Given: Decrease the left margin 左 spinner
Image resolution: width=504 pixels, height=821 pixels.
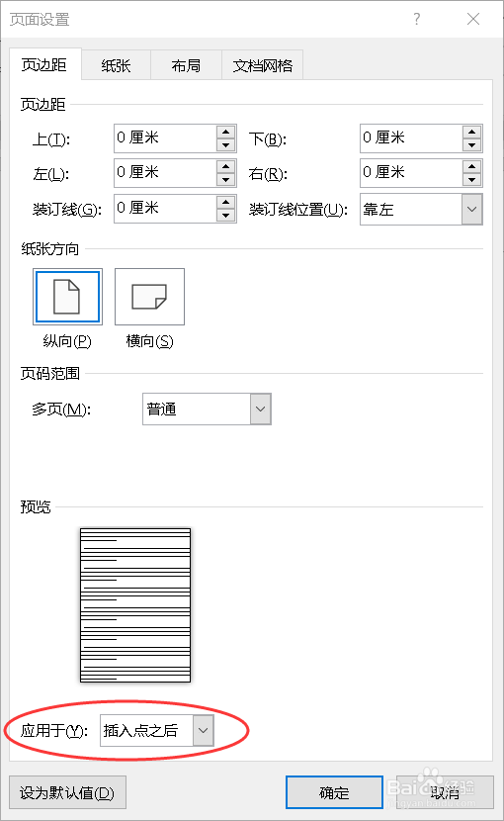Looking at the screenshot, I should [226, 180].
